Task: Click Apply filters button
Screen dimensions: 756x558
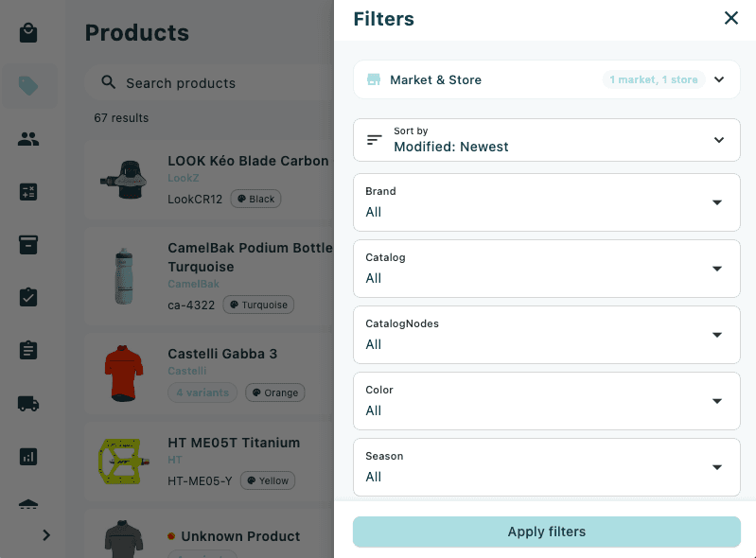Action: [547, 532]
